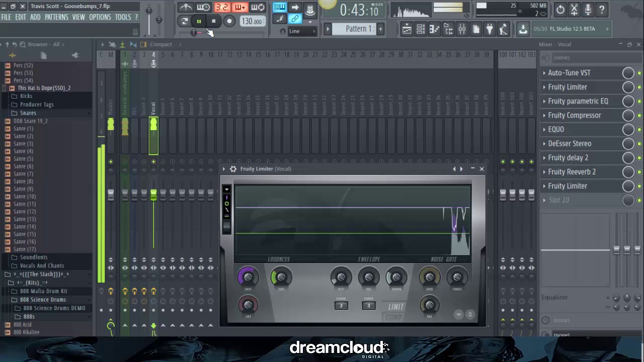Switch Fruity Limiter to LIMIT mode

(x=395, y=307)
